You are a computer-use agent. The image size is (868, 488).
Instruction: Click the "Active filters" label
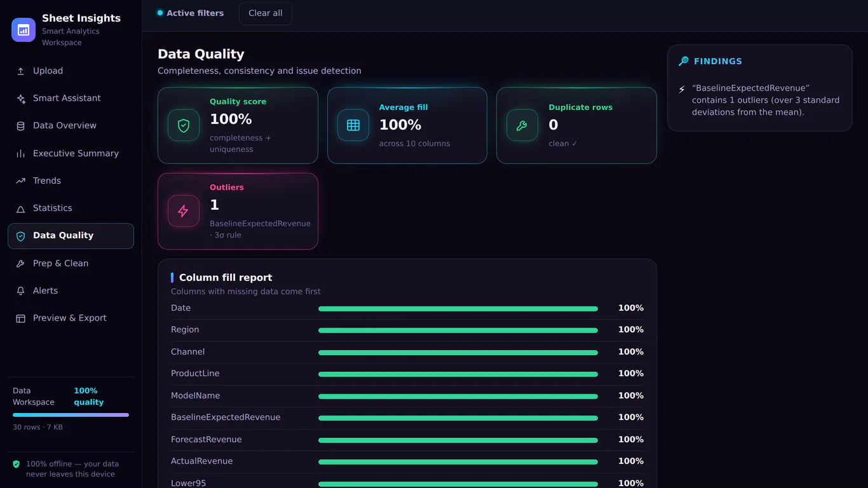pyautogui.click(x=195, y=13)
